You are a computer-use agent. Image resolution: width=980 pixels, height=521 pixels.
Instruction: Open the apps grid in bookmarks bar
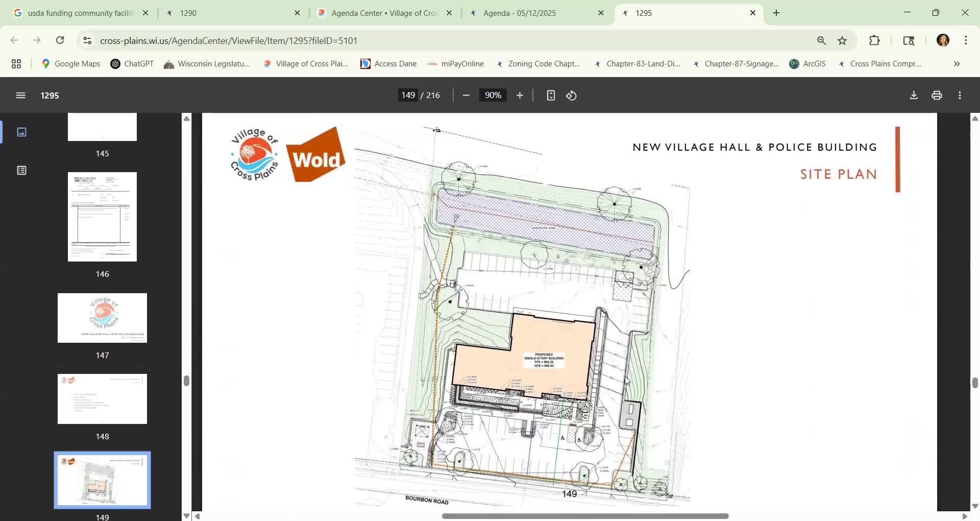(16, 64)
